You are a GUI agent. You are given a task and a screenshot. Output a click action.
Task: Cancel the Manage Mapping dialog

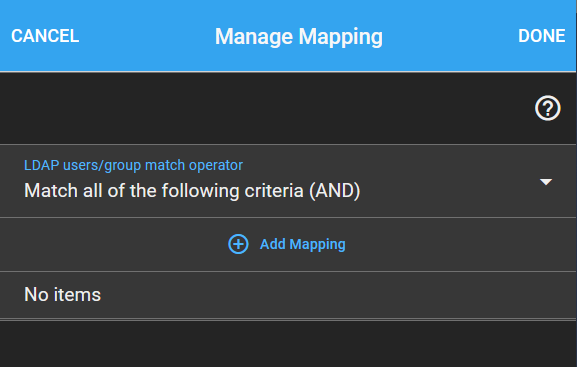[x=45, y=36]
